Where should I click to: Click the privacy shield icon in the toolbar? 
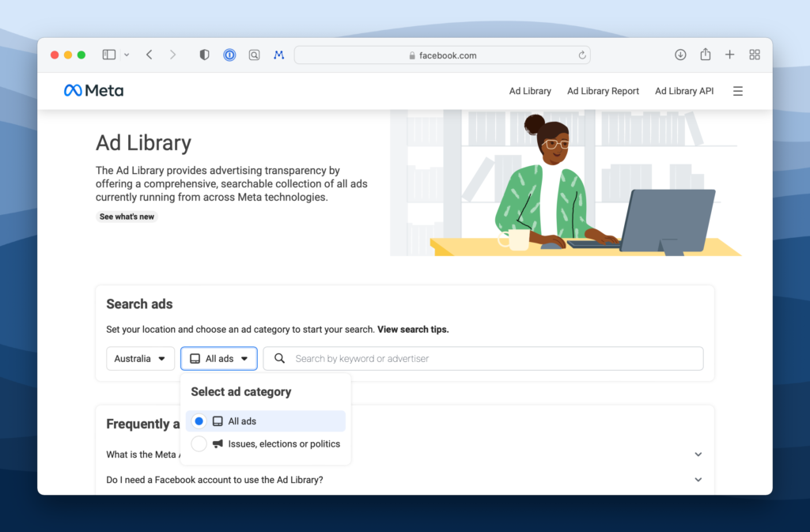pos(204,55)
